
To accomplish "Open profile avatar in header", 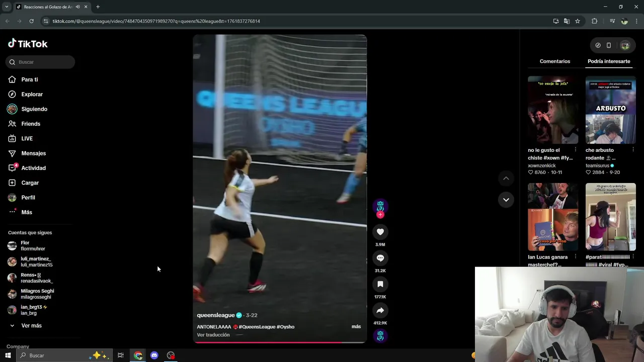I will 625,45.
